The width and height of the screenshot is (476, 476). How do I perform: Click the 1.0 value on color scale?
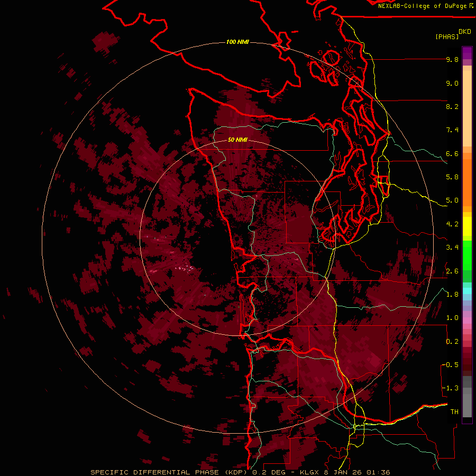coord(452,318)
